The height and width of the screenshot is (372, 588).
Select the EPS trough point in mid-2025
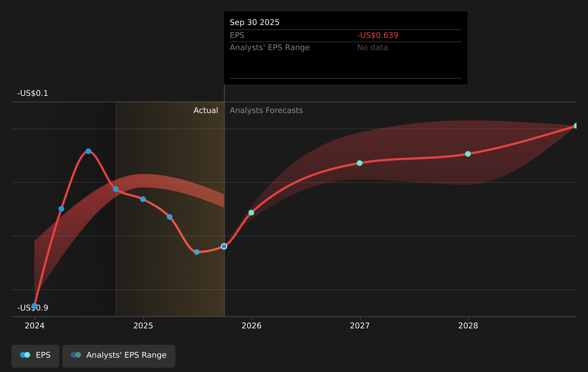click(x=197, y=252)
